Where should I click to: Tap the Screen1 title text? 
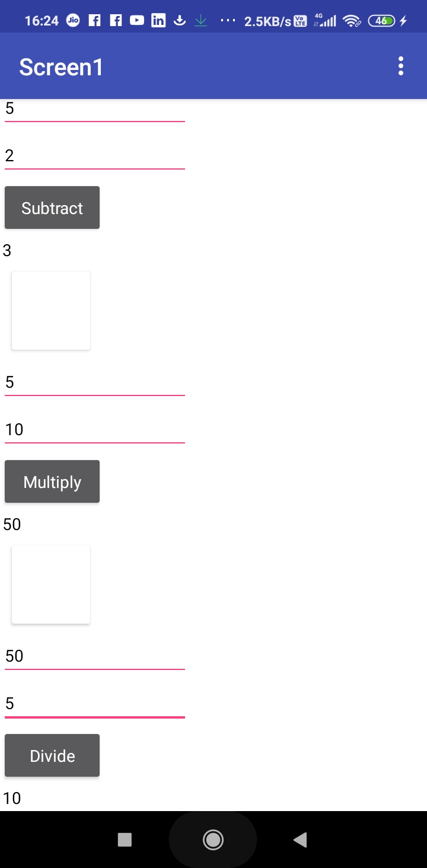pyautogui.click(x=61, y=67)
